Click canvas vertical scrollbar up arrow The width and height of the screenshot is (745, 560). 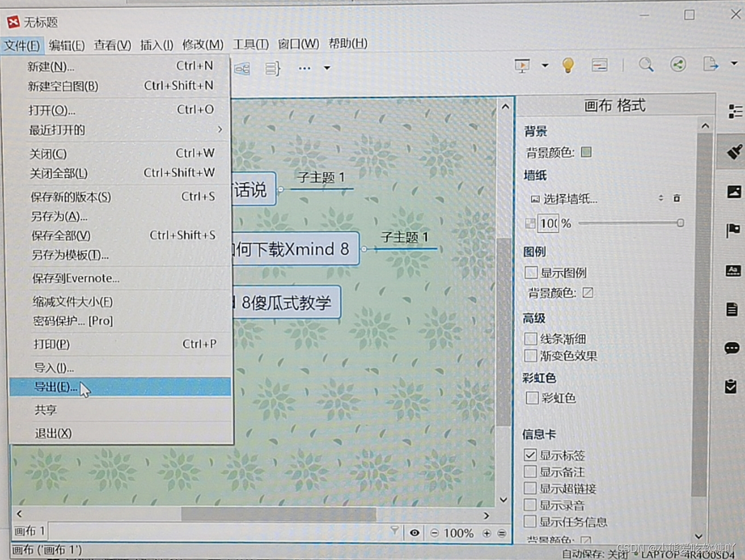505,107
